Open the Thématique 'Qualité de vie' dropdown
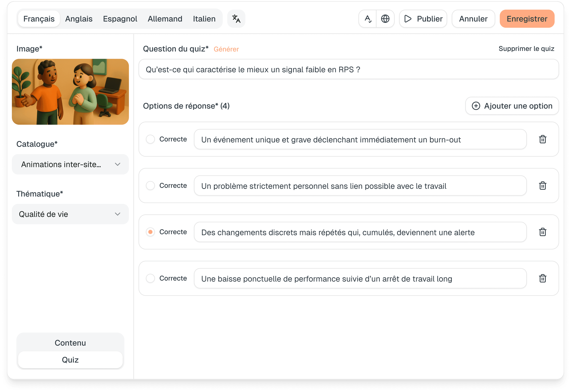Screen dimensions: 571x392 (x=70, y=214)
